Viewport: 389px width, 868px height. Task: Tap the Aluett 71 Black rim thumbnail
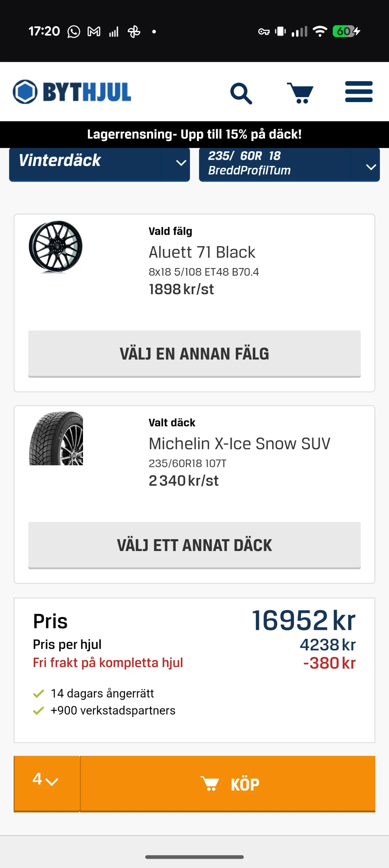point(56,247)
